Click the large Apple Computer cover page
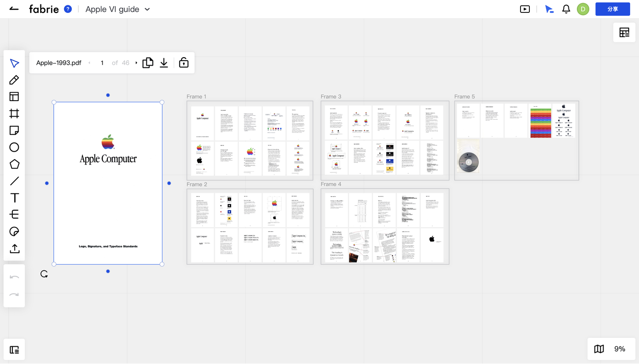639x364 pixels. point(108,183)
